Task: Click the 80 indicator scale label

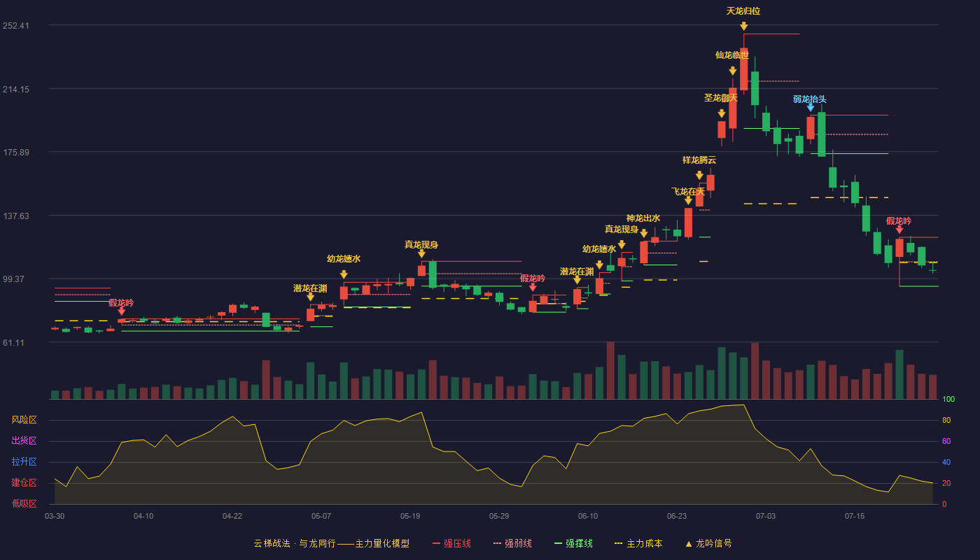Action: [x=946, y=421]
